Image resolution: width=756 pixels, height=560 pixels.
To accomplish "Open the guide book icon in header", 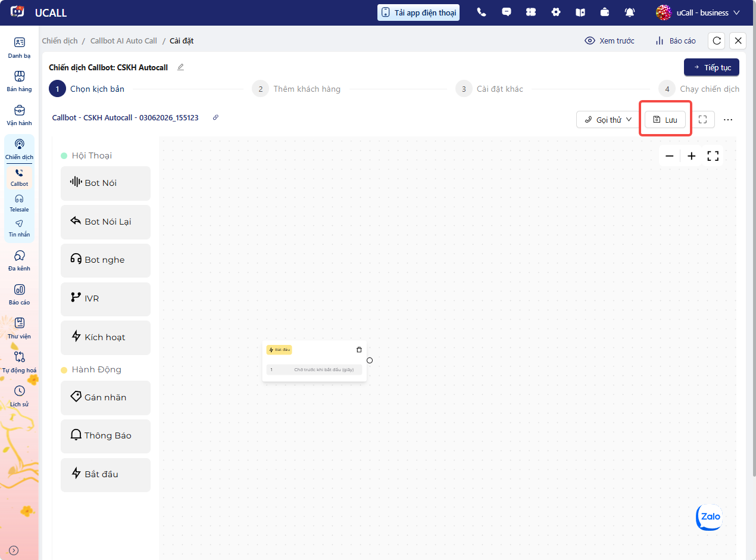I will (580, 13).
